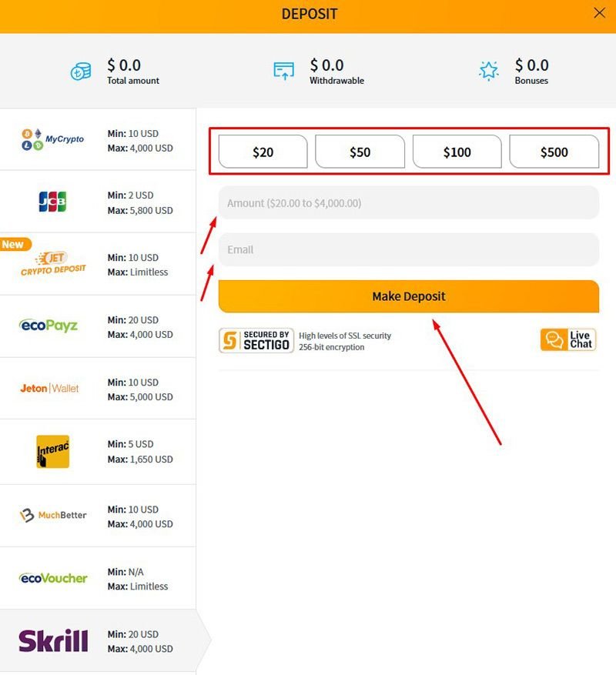Click the Total amount coins icon
This screenshot has height=675, width=616.
pos(79,70)
